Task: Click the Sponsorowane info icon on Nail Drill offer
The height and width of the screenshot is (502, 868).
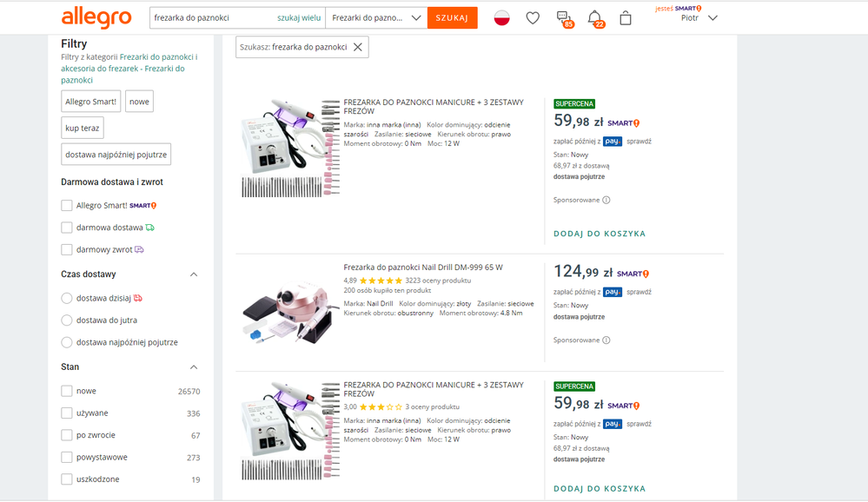Action: (606, 340)
